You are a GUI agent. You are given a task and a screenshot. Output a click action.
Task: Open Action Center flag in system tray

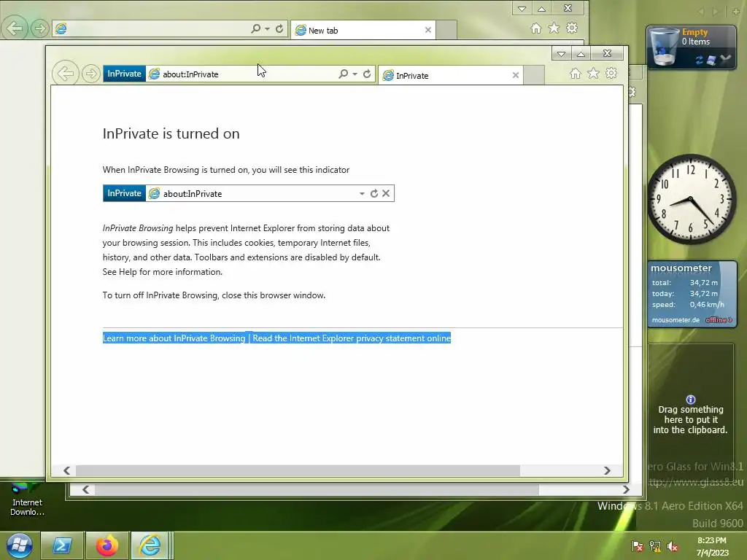[637, 546]
